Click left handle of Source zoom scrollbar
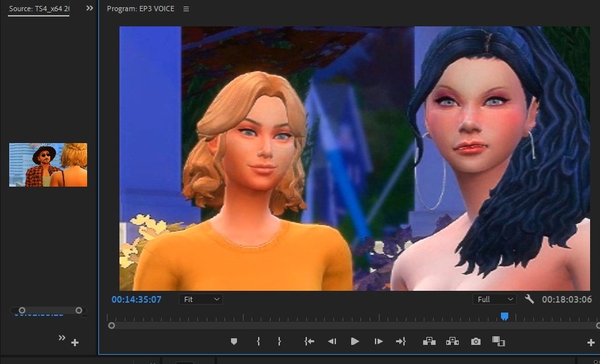600x364 pixels. [x=22, y=311]
